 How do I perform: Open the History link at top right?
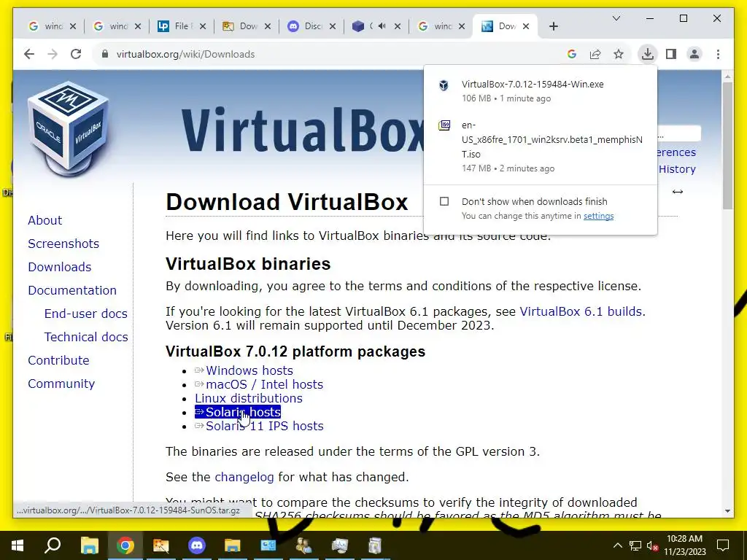point(677,169)
